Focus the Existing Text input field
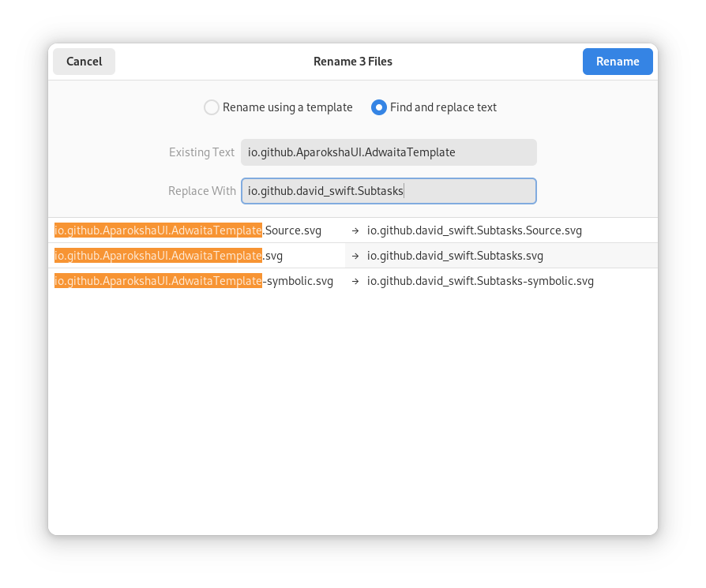The width and height of the screenshot is (706, 588). (x=389, y=152)
